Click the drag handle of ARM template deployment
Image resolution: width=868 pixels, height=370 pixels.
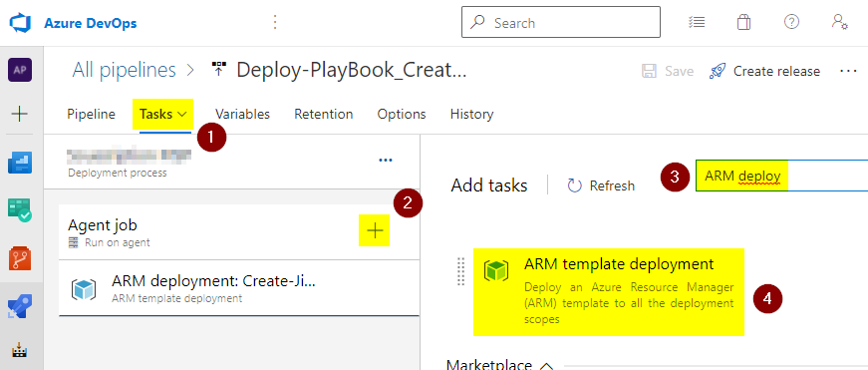point(460,272)
